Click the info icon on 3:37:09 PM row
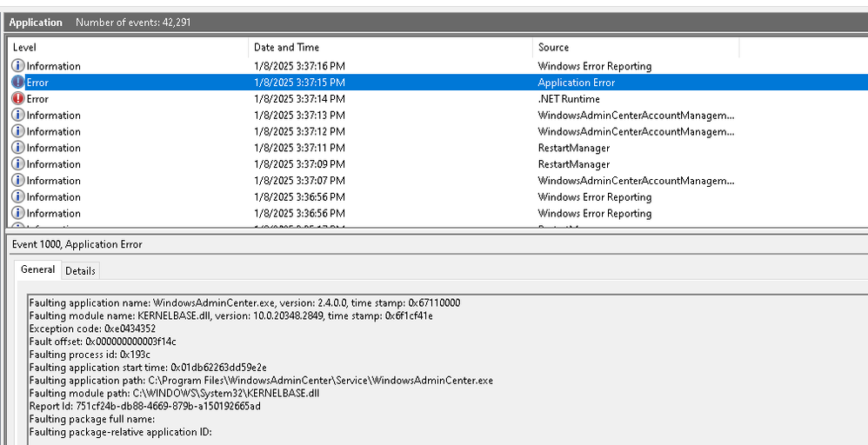Image resolution: width=868 pixels, height=445 pixels. tap(18, 164)
